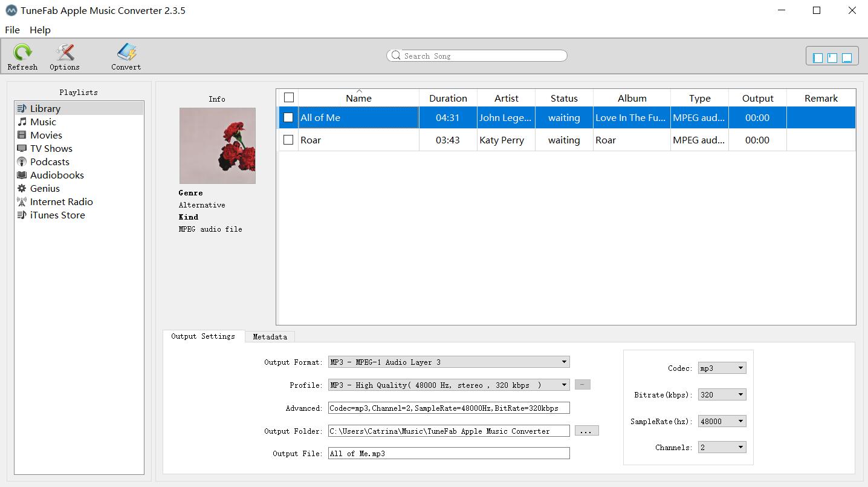Click the 'Love In The Fu...' album cell

click(x=632, y=117)
